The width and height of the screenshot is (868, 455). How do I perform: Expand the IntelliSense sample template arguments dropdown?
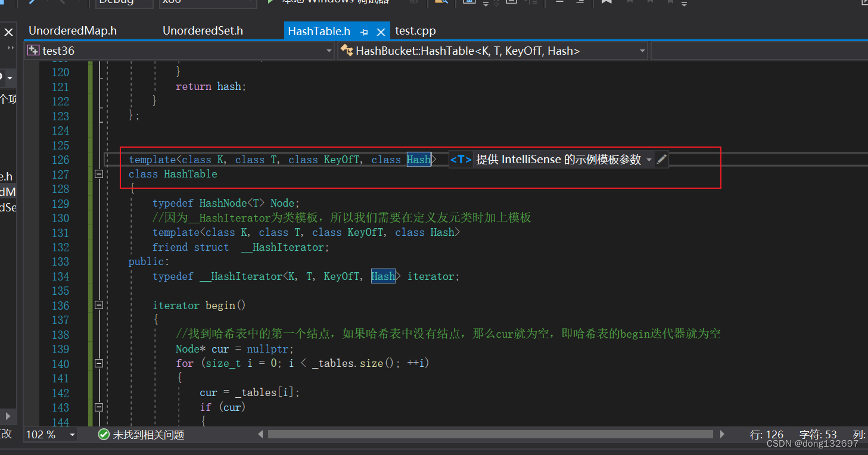pyautogui.click(x=649, y=160)
